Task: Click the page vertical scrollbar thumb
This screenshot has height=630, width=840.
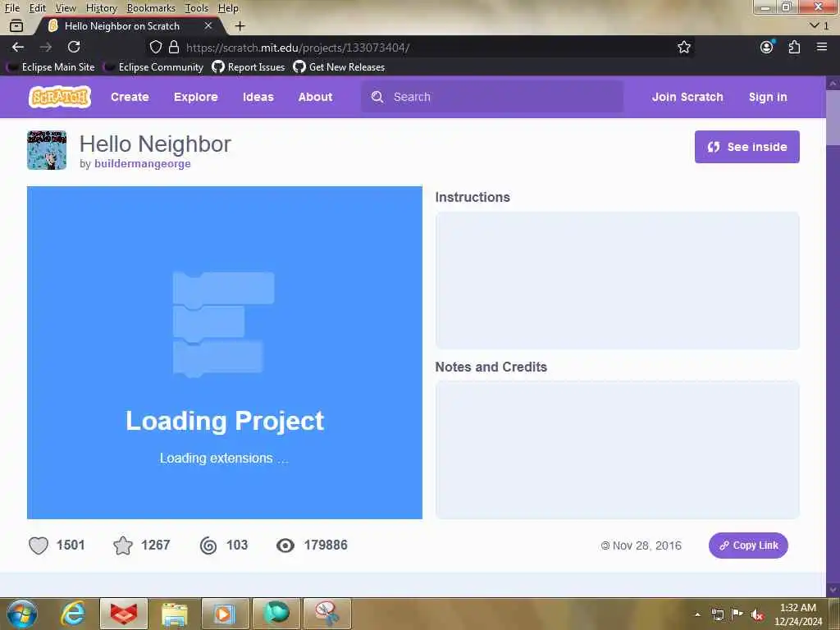Action: [833, 118]
